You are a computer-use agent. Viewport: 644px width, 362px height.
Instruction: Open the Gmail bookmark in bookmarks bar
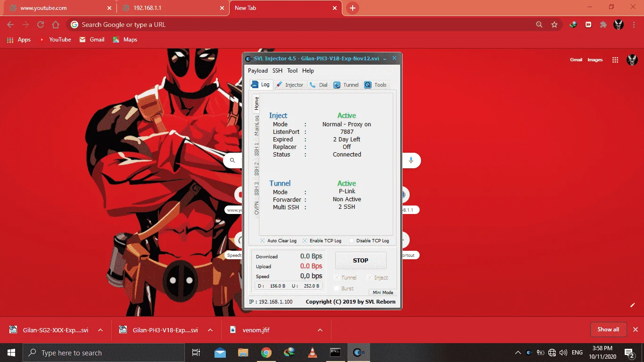pos(92,40)
